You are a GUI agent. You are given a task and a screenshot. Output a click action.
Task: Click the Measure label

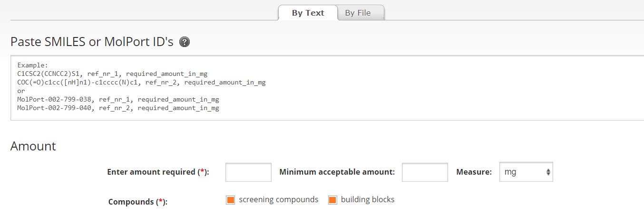(474, 172)
